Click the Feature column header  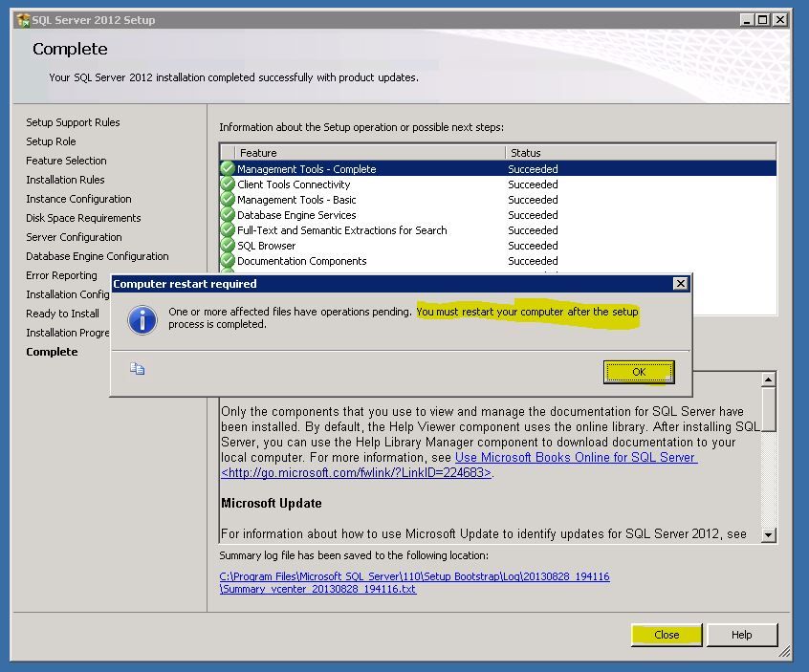(x=370, y=153)
